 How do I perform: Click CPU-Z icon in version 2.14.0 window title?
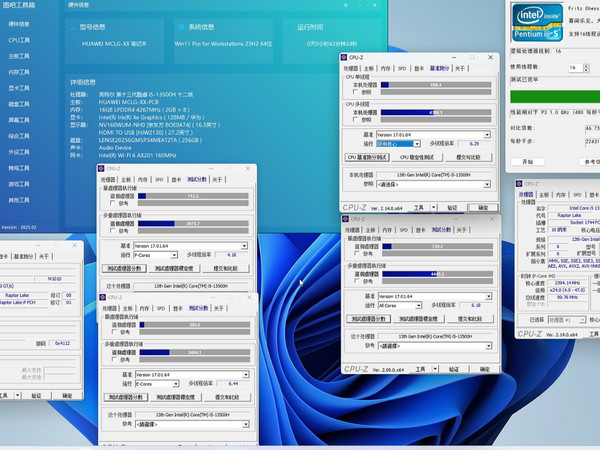pyautogui.click(x=344, y=57)
